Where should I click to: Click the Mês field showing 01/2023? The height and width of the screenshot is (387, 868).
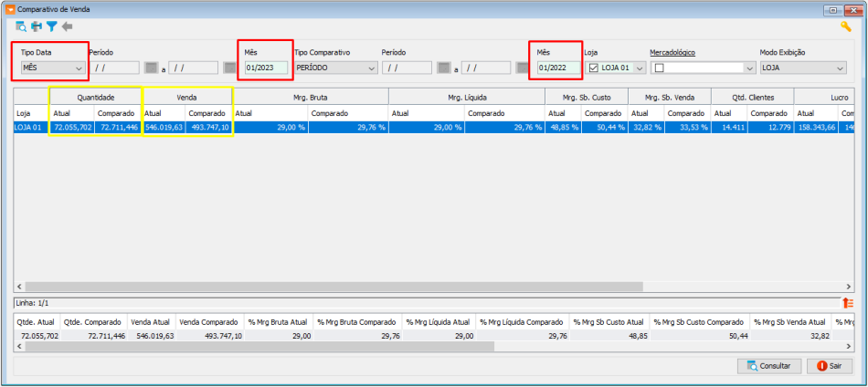(x=266, y=68)
